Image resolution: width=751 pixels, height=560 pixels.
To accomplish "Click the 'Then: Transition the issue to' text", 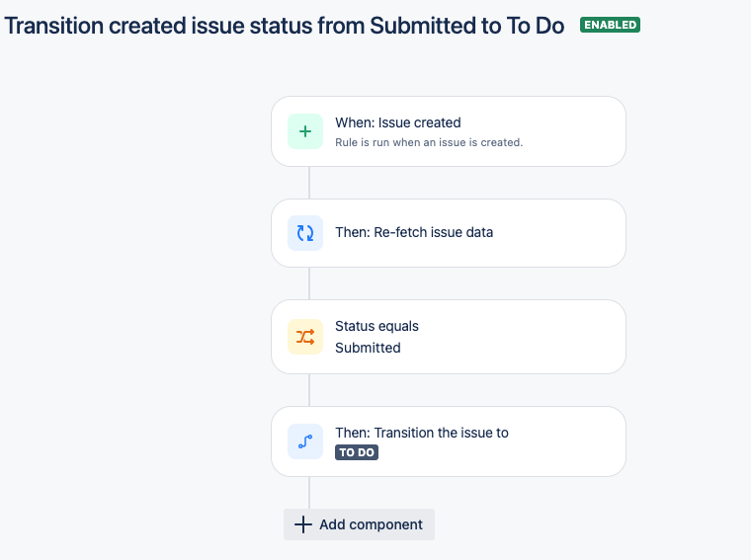I will pyautogui.click(x=422, y=433).
